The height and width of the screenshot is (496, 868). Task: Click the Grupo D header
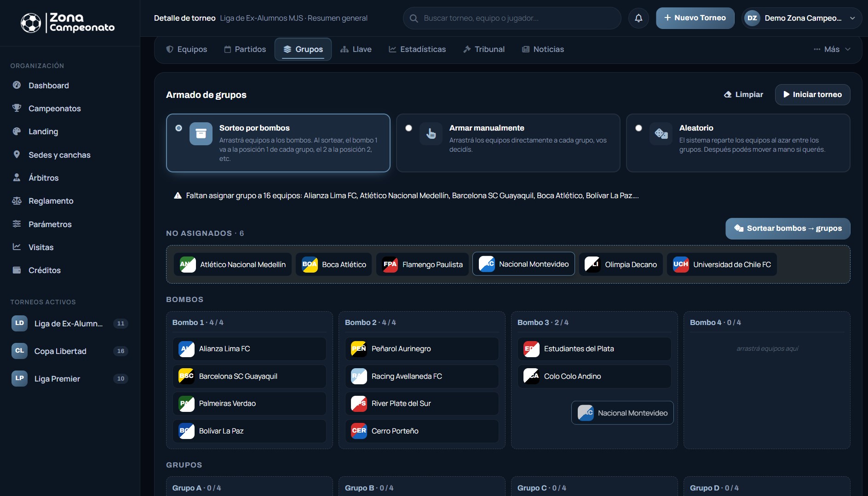[714, 488]
